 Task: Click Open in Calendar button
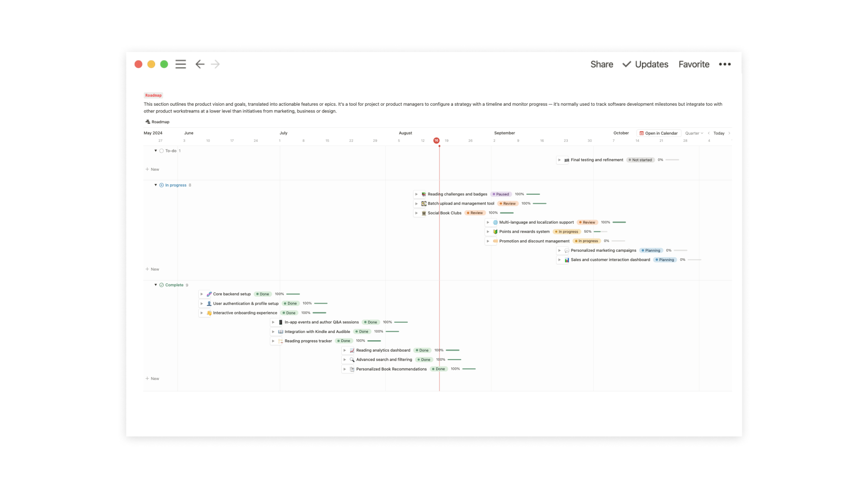pos(659,133)
